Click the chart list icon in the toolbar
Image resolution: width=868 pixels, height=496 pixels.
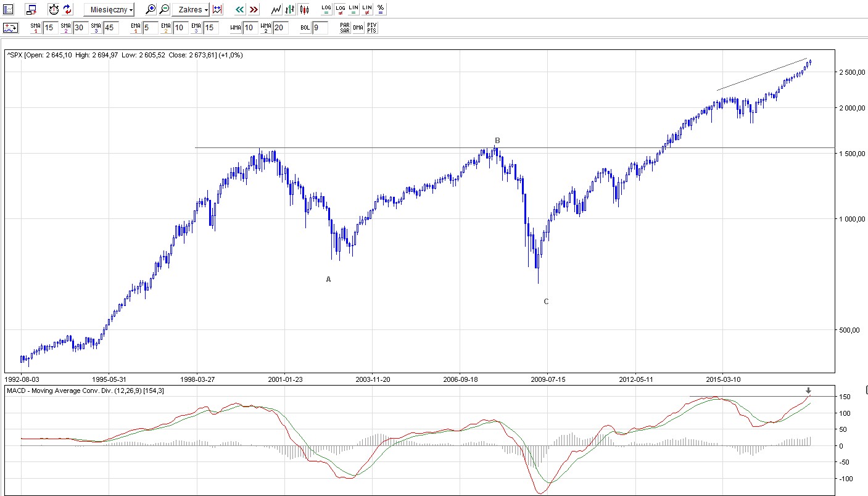tap(8, 9)
